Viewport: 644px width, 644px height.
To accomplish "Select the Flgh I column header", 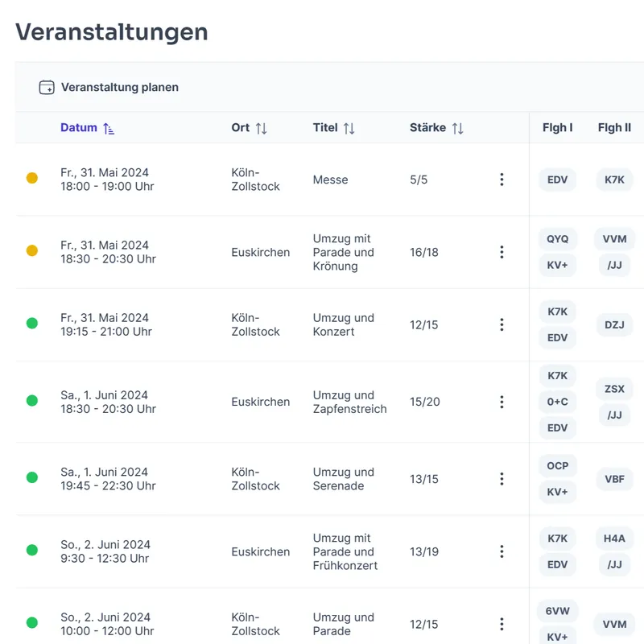I will point(557,127).
